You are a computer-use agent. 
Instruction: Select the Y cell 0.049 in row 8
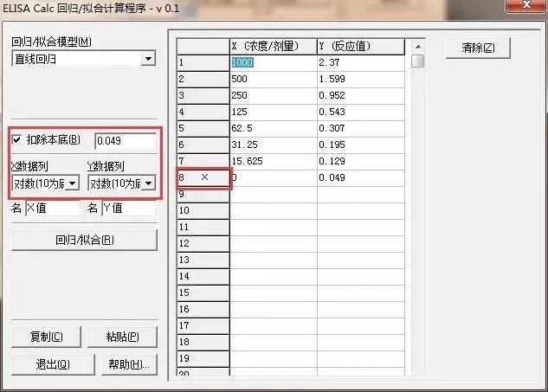(361, 178)
